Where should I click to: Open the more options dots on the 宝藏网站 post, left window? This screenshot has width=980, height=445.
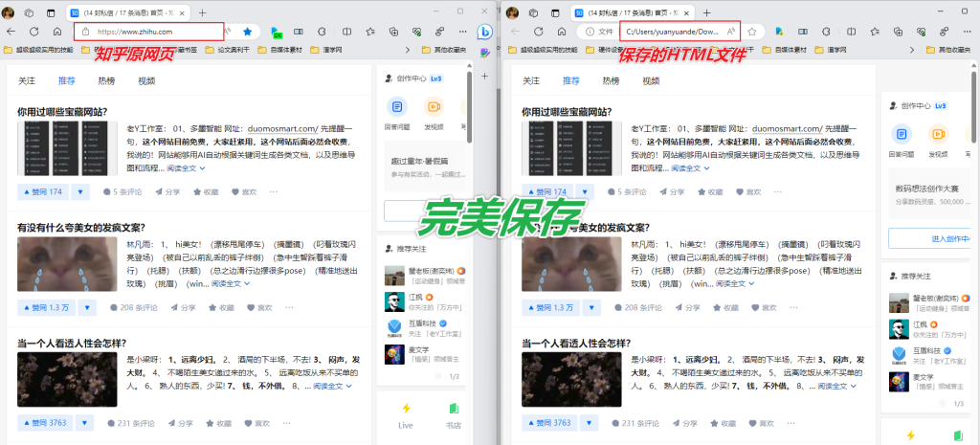pos(273,191)
